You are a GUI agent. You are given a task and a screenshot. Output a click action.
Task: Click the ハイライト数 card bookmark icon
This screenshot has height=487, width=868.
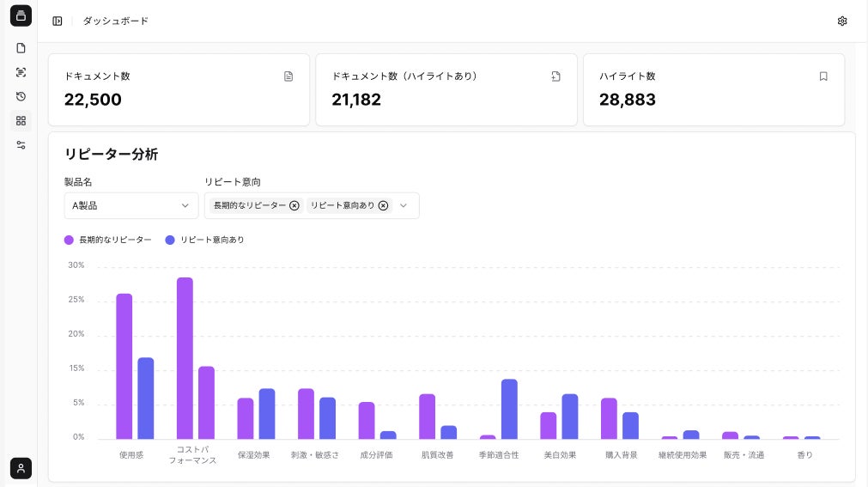[823, 76]
